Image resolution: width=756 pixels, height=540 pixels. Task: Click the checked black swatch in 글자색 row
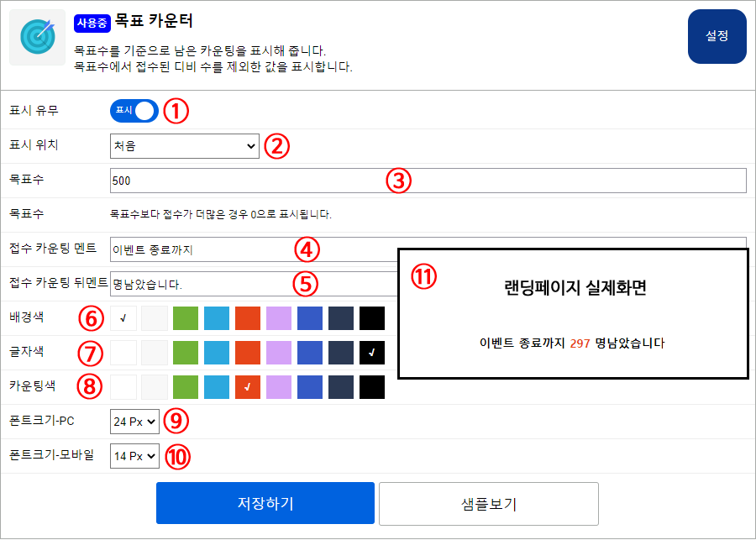(372, 353)
